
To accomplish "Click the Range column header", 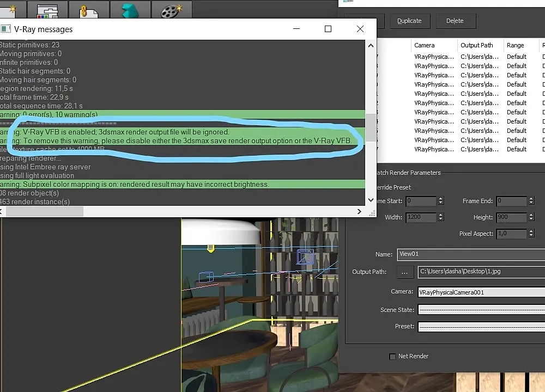I will click(x=522, y=45).
